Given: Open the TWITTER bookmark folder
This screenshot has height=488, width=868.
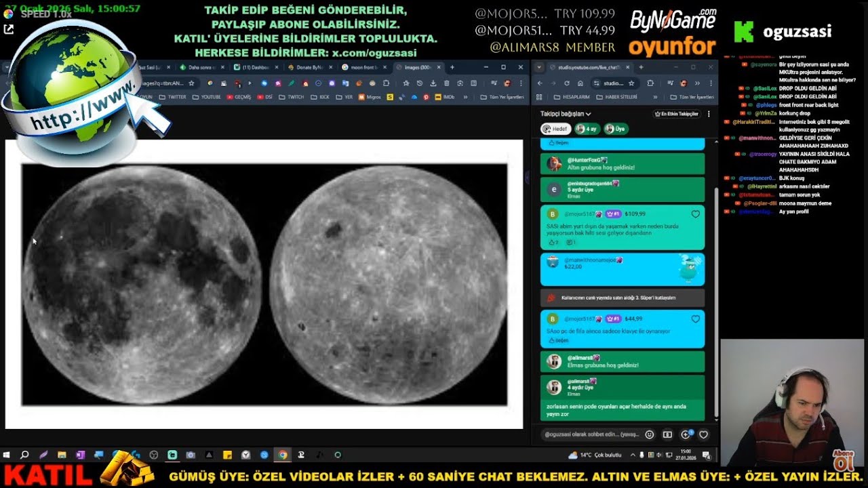Looking at the screenshot, I should [x=172, y=97].
